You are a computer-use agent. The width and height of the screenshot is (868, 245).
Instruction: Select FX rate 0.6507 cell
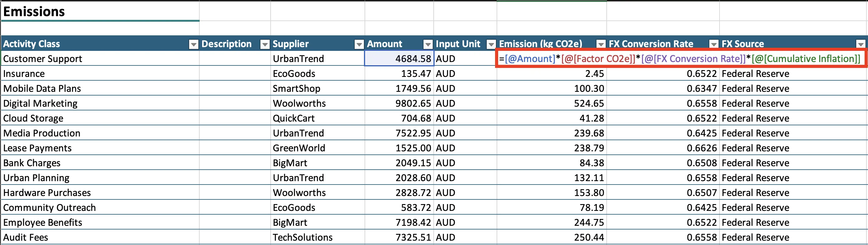point(663,192)
